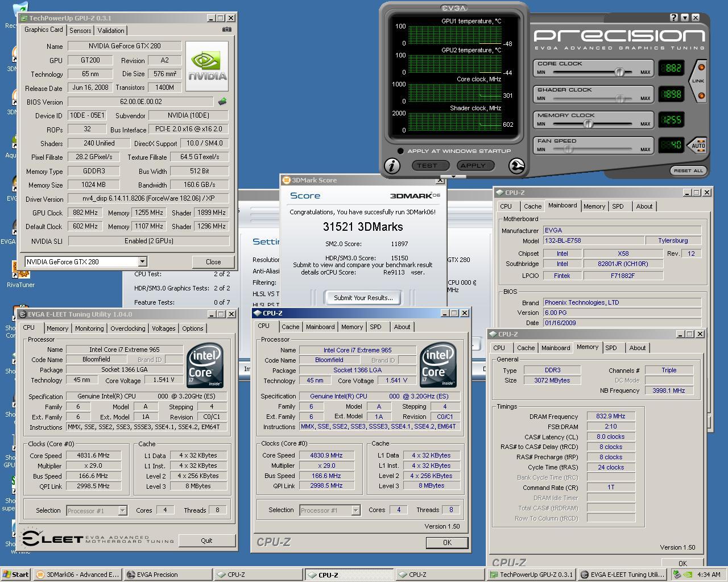Viewport: 728px width, 582px height.
Task: Click the Close button in GPU-Z
Action: pyautogui.click(x=213, y=262)
